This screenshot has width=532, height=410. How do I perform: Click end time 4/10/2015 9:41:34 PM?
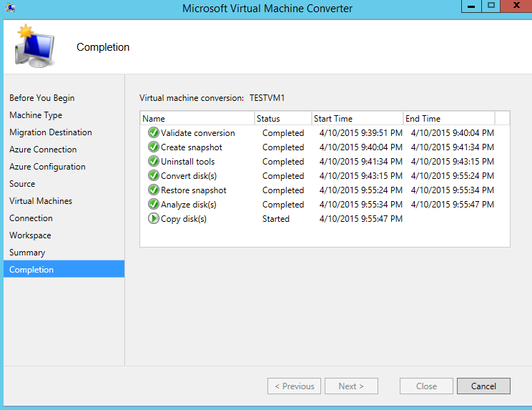click(x=452, y=147)
